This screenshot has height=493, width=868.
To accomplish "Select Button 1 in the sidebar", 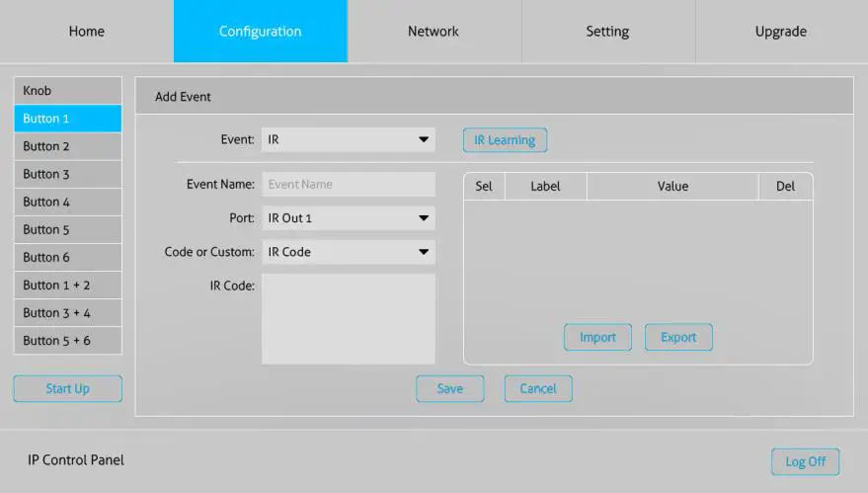I will pos(67,118).
